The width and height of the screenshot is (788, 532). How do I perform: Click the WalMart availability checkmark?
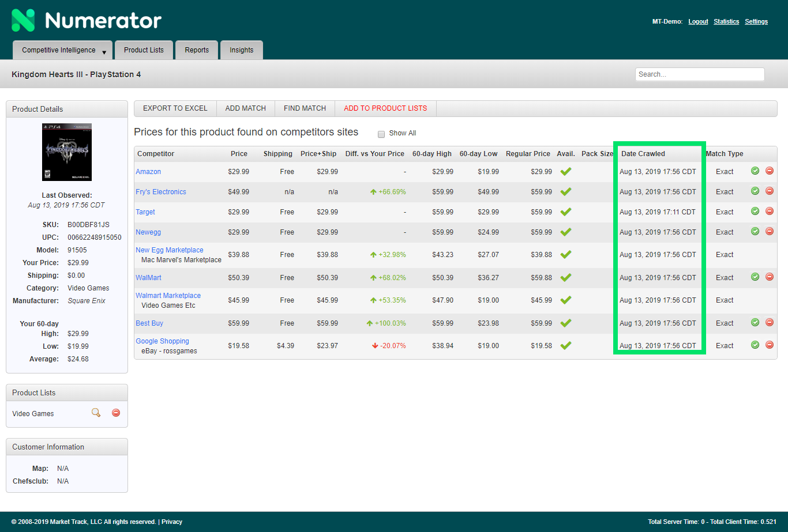pos(565,277)
